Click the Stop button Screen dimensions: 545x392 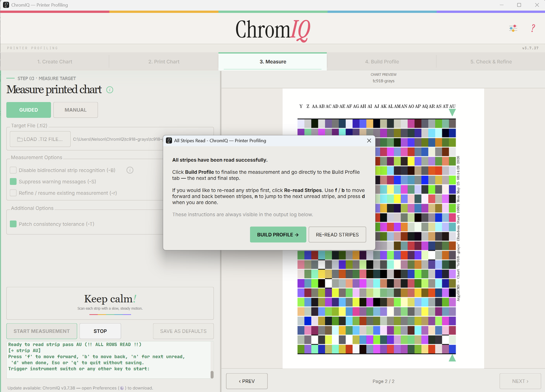coord(100,331)
